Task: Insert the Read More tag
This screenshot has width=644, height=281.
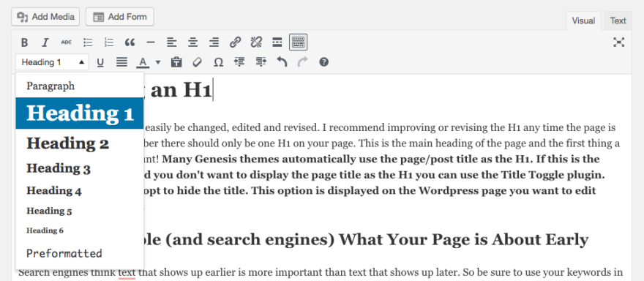Action: 277,42
